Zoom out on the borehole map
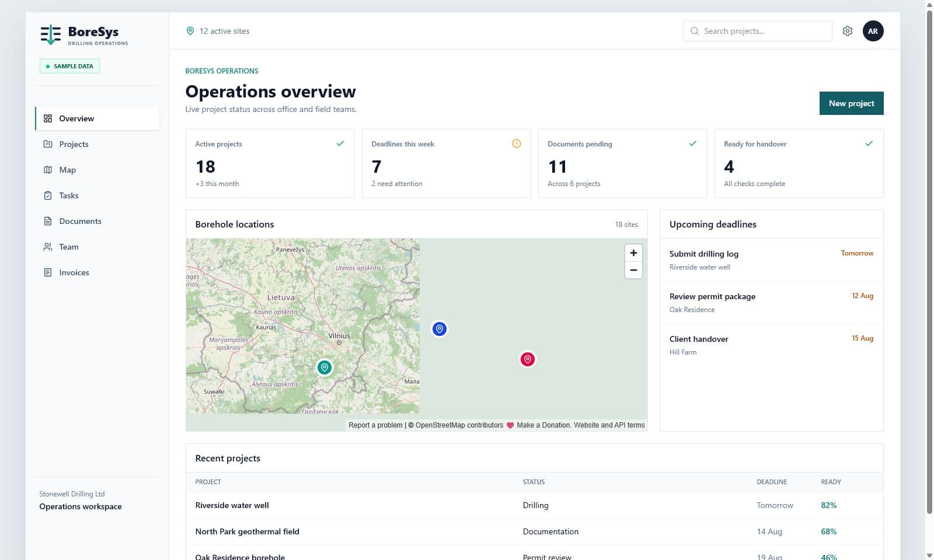The image size is (934, 560). pos(633,270)
